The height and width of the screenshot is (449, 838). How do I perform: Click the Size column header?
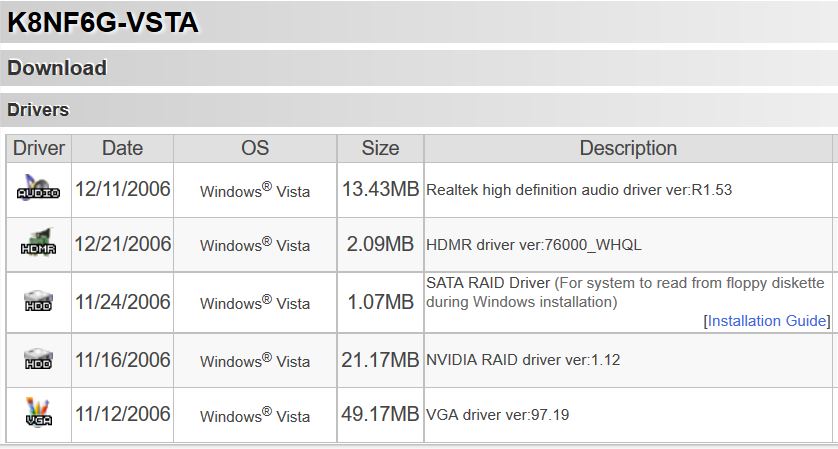pyautogui.click(x=380, y=148)
